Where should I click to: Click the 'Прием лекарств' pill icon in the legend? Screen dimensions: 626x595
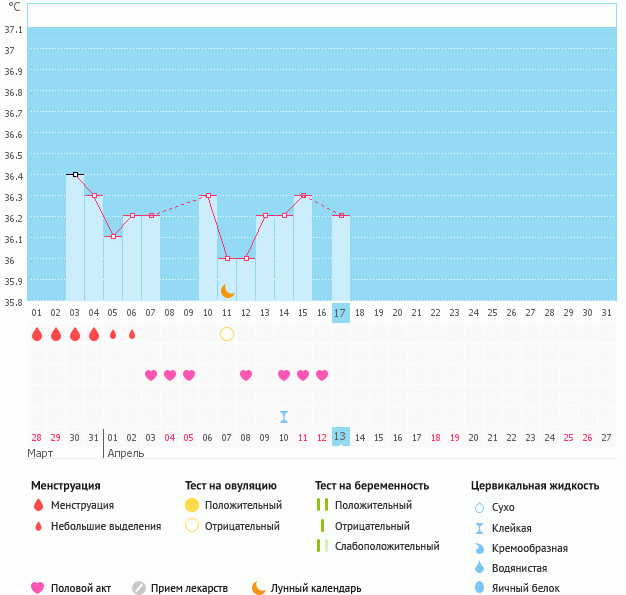139,588
